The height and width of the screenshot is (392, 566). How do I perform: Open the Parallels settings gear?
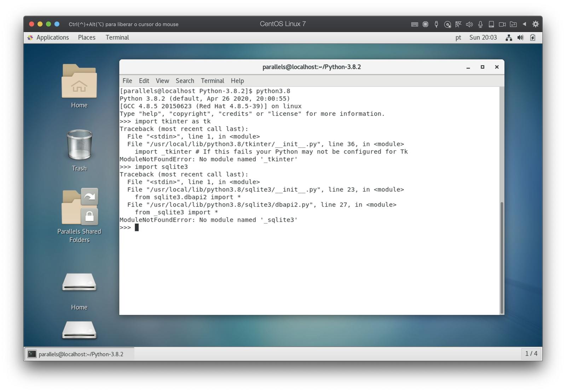point(536,24)
